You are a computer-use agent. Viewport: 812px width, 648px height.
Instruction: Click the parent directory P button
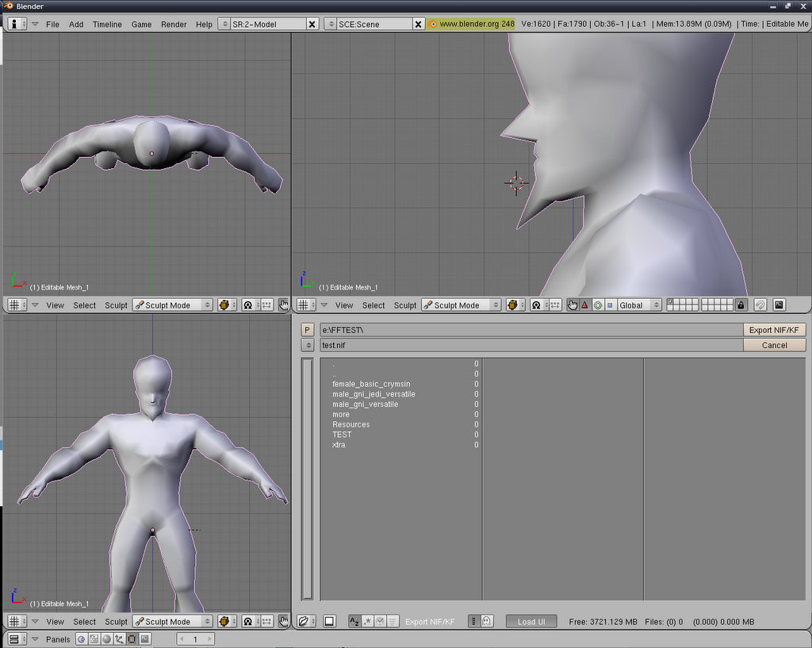pyautogui.click(x=308, y=330)
